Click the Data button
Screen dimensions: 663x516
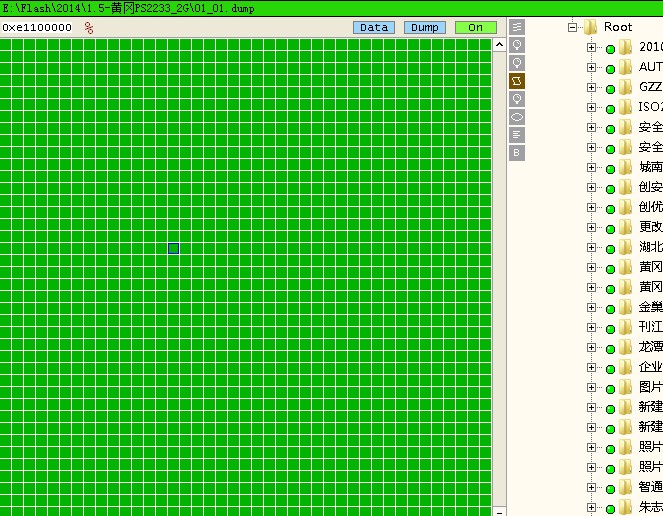coord(374,27)
